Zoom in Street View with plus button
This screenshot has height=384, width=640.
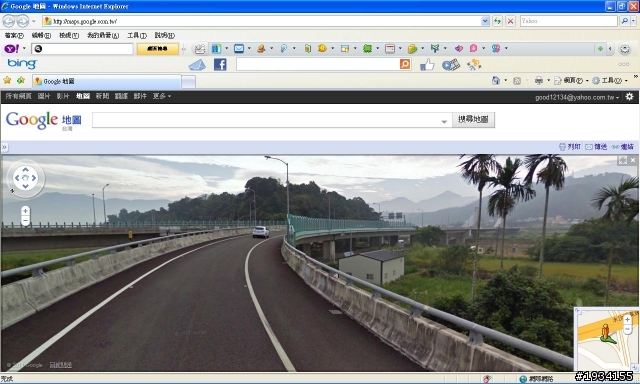pos(25,211)
